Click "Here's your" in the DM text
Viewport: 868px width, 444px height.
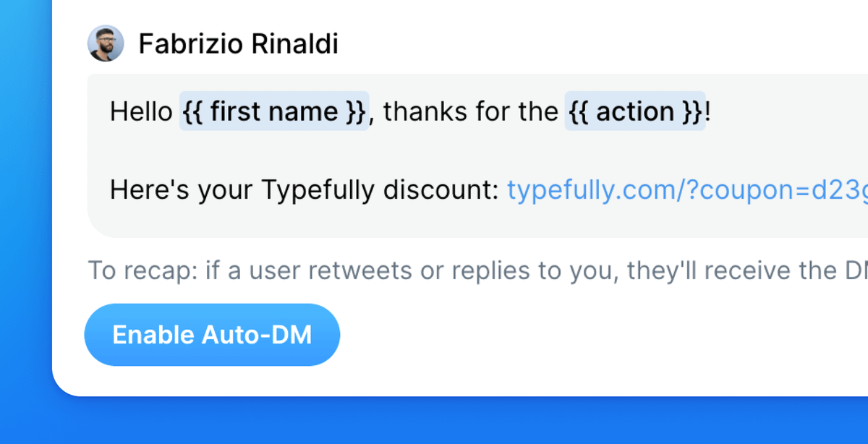182,190
